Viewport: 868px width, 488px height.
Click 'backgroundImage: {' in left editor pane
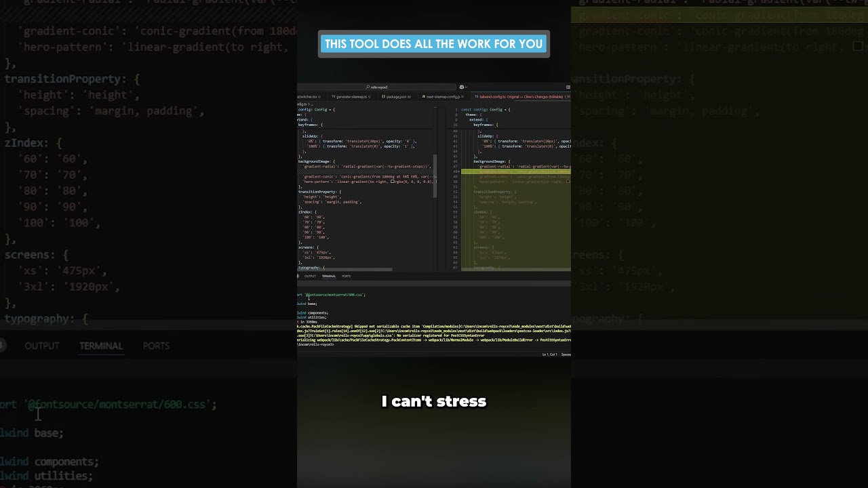pyautogui.click(x=316, y=161)
